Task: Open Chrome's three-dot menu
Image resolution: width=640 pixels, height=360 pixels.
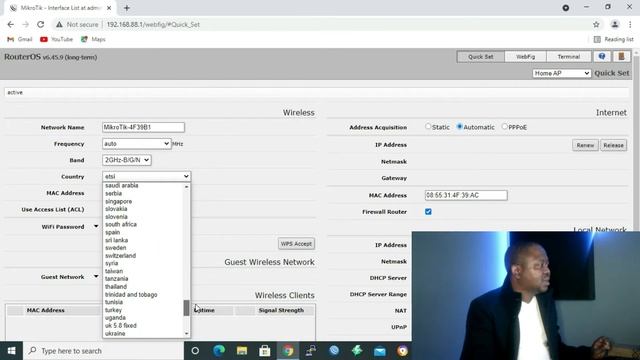Action: pos(630,24)
